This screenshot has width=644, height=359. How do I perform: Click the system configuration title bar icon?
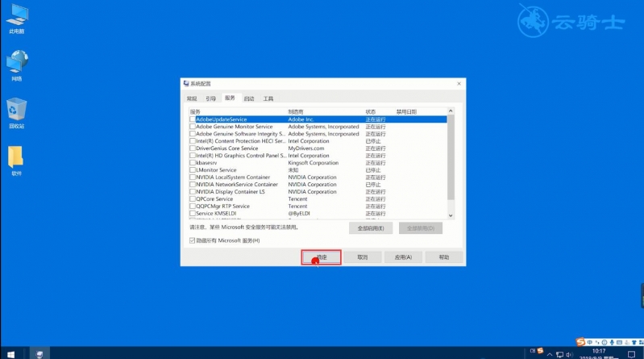[x=186, y=83]
